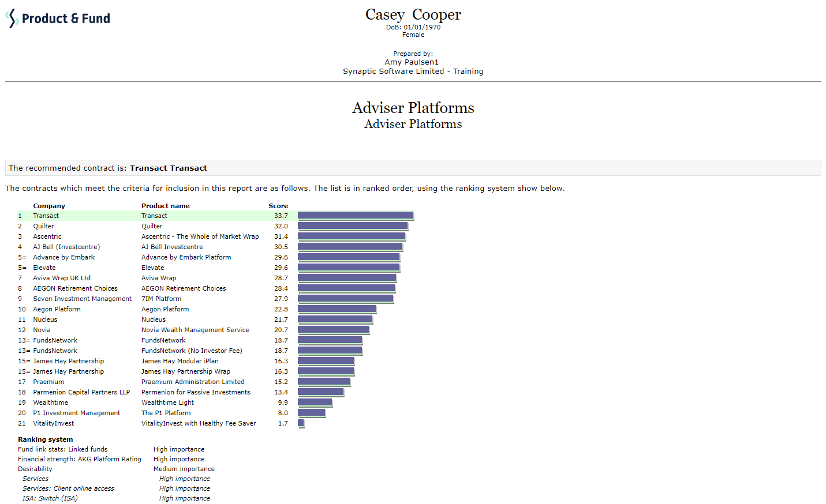
Task: Click The P1 Platform product
Action: 166,413
